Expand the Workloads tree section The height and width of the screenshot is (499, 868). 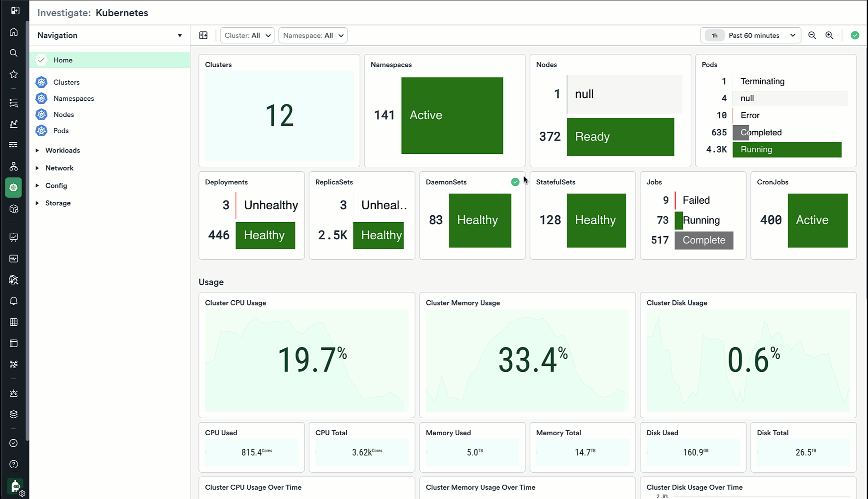[x=37, y=151]
